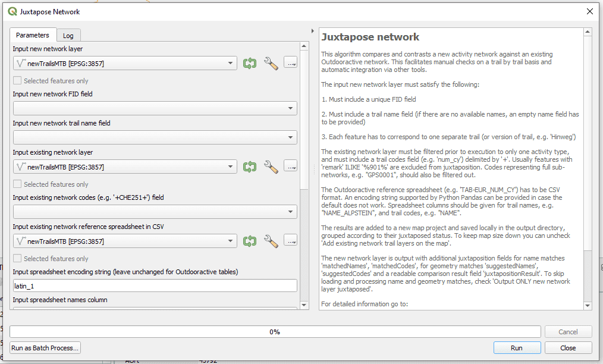Click iterate icon beside reference spreadsheet layer
Viewport: 603px width, 364px height.
tap(250, 241)
